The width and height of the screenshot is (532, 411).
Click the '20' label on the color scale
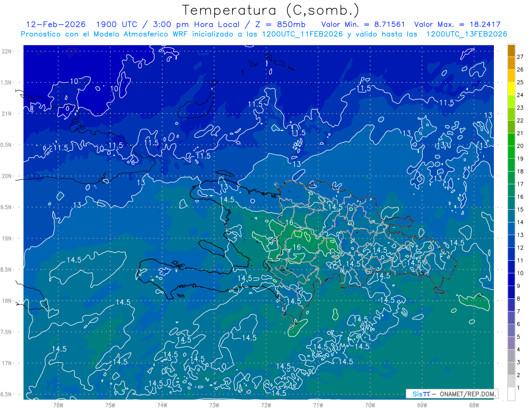520,146
